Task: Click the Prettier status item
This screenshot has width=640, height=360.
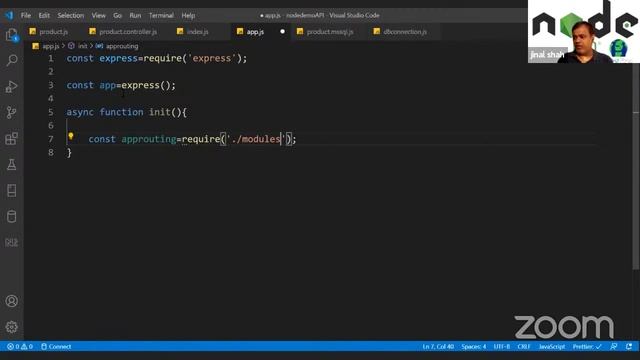Action: 587,347
